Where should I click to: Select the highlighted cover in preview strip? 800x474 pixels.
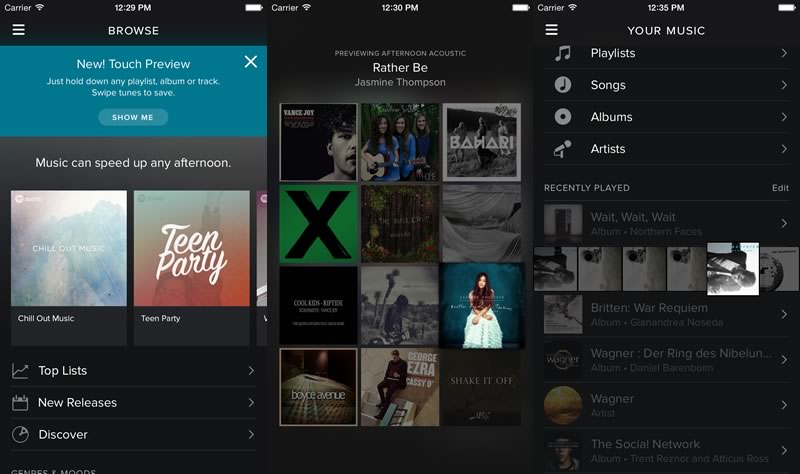(733, 269)
